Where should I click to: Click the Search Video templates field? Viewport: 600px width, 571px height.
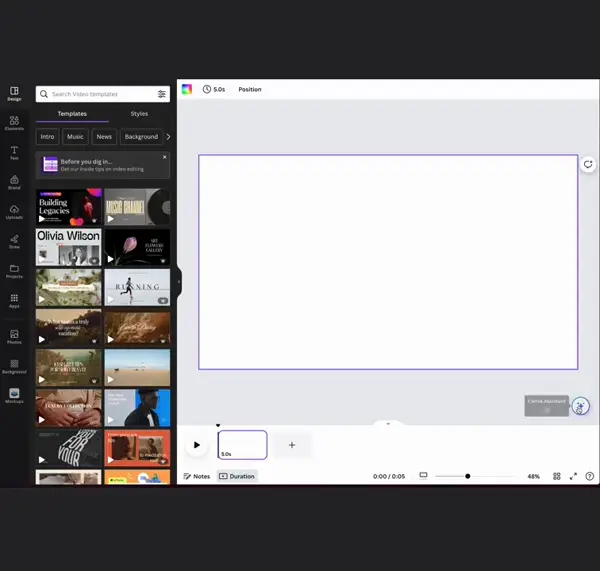pyautogui.click(x=95, y=94)
